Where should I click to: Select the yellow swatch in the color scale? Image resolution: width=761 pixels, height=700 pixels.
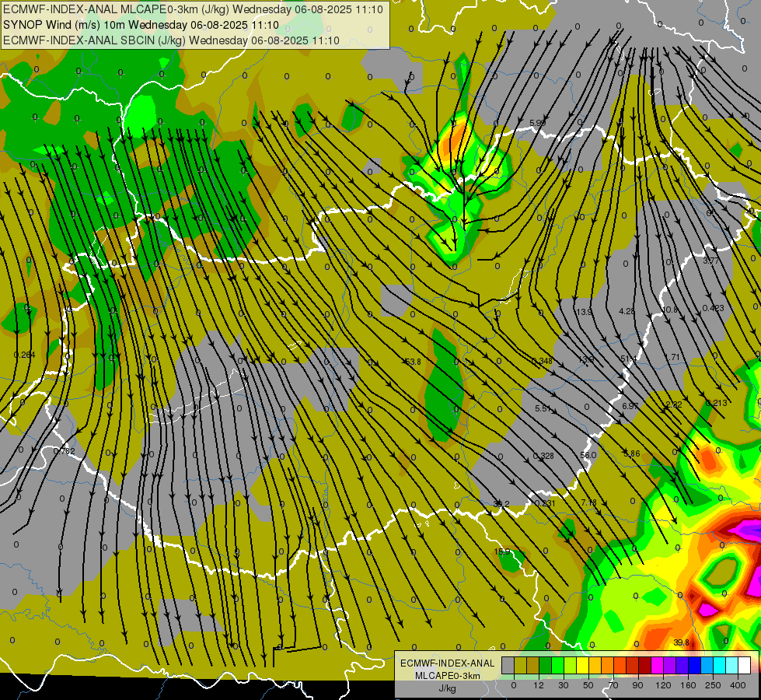pos(582,665)
